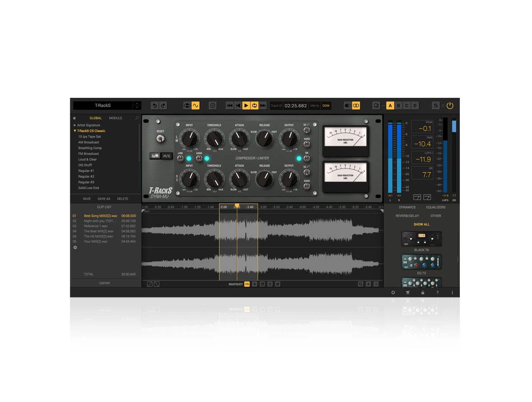Click the magnifier zoom icon under waveform

click(361, 284)
